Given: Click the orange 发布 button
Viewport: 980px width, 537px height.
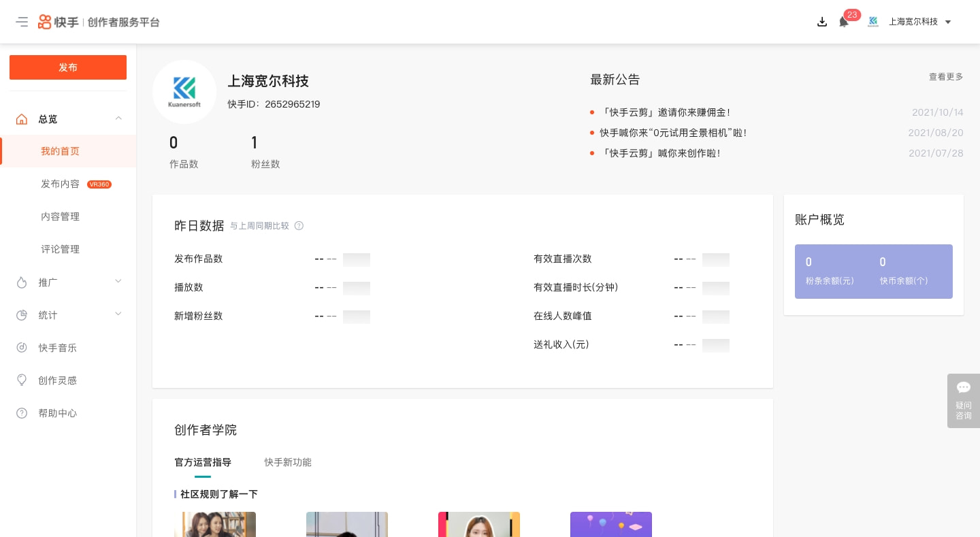Looking at the screenshot, I should click(68, 67).
